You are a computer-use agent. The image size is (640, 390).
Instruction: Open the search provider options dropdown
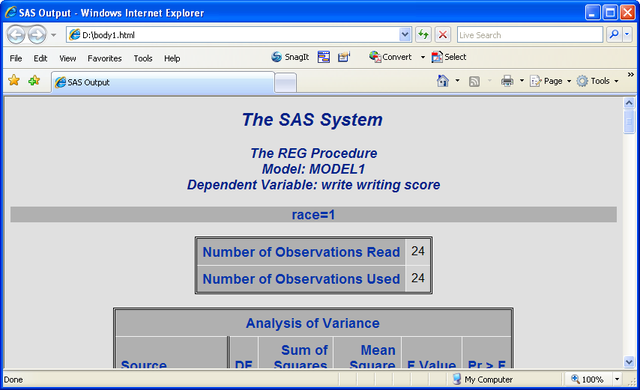tap(627, 35)
